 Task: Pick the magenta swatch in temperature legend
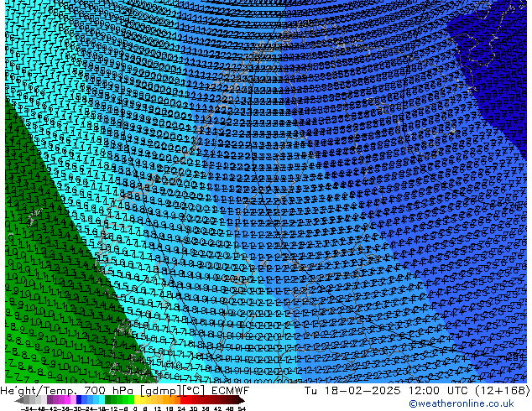coord(67,400)
